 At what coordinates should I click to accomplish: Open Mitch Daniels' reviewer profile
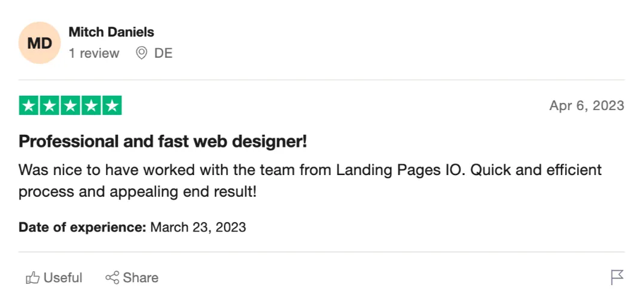click(x=111, y=32)
